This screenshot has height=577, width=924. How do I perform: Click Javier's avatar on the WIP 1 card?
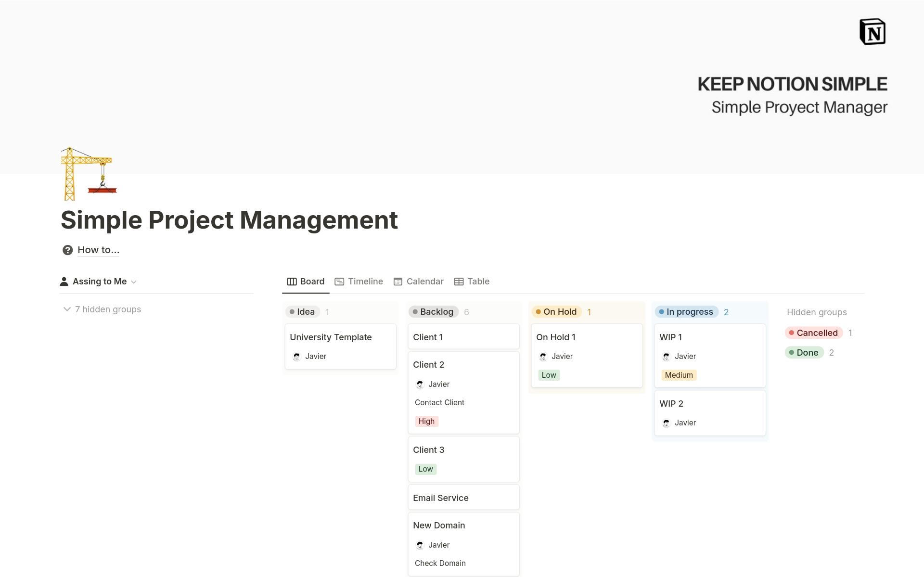[666, 357]
